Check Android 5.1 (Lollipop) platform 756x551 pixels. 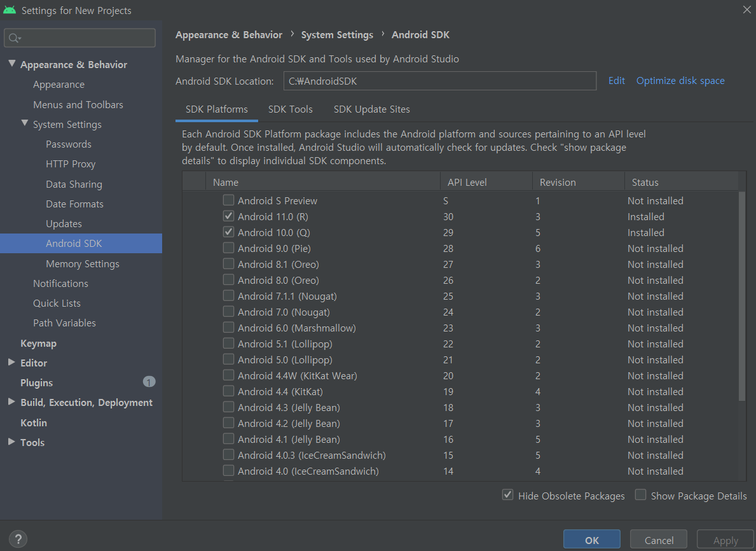228,344
